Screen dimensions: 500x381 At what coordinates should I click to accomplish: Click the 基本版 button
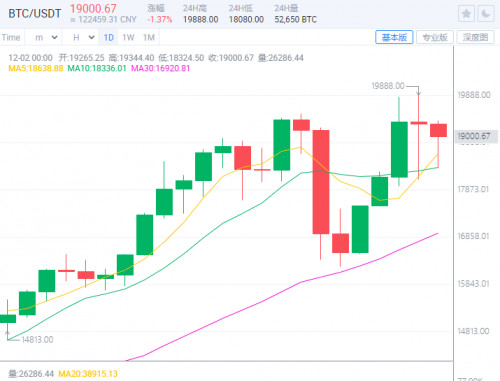click(x=394, y=37)
